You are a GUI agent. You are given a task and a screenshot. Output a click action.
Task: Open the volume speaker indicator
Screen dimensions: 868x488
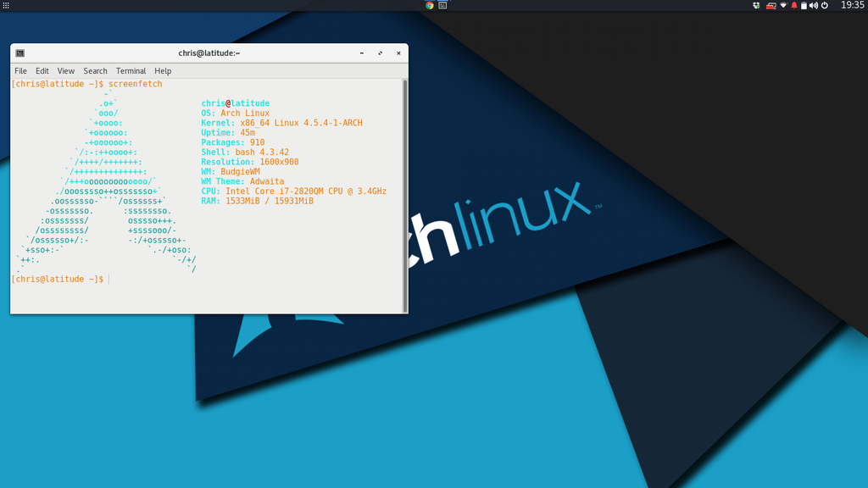tap(814, 6)
